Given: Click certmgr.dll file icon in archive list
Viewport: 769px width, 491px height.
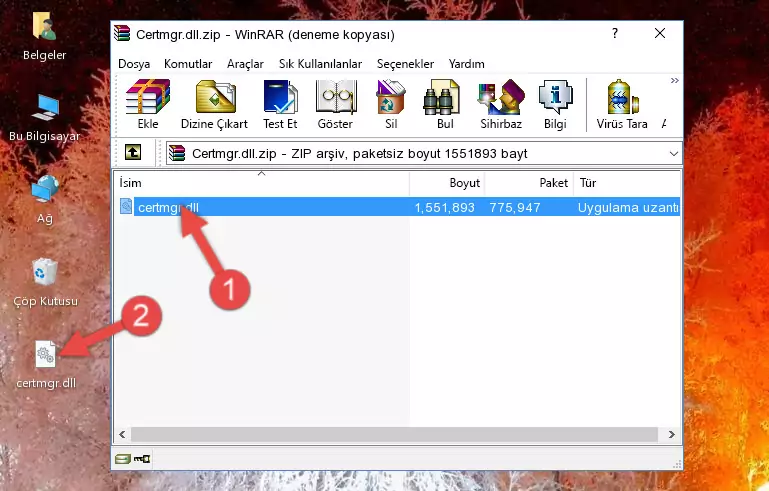Looking at the screenshot, I should tap(126, 207).
